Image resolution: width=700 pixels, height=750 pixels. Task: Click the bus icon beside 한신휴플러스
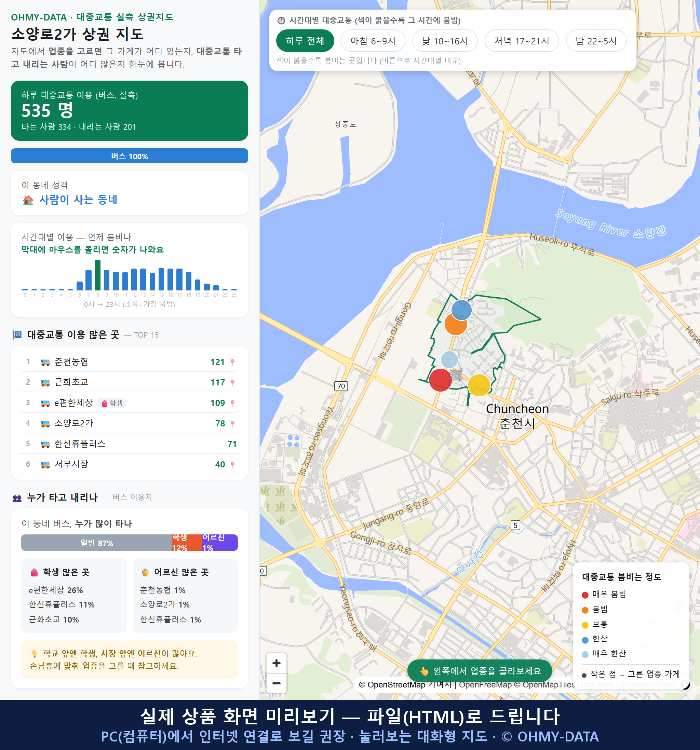click(45, 444)
